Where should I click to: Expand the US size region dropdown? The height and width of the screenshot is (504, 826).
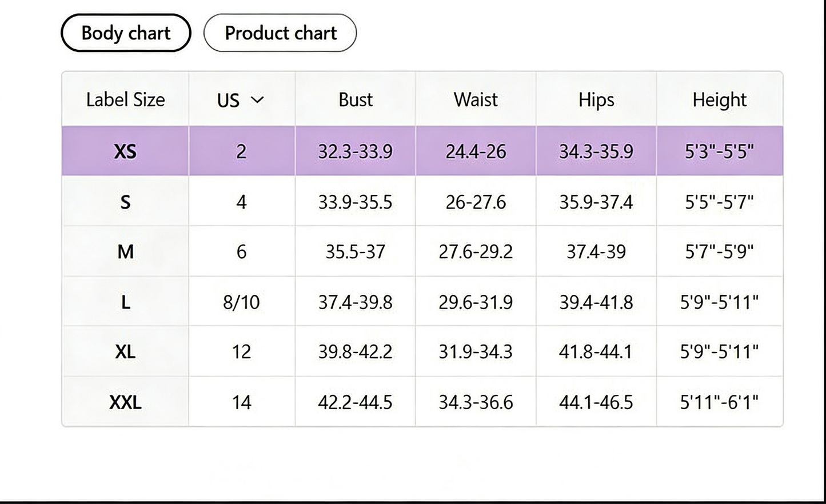coord(241,100)
